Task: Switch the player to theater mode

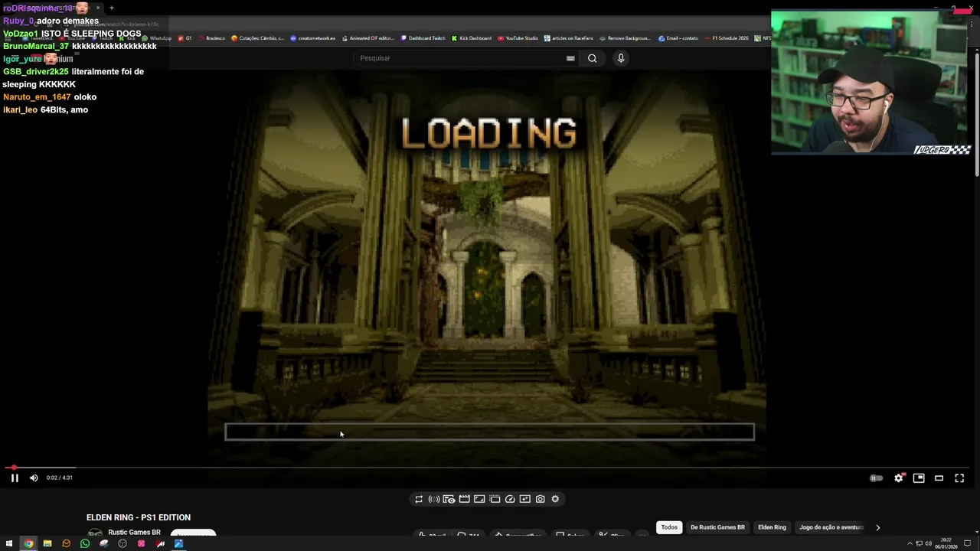Action: [x=939, y=478]
